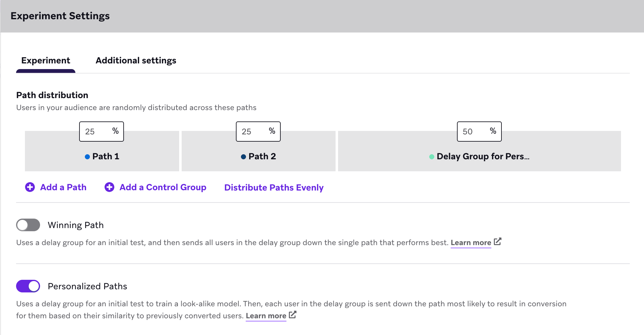Focus the Delay Group 50 percent field
The image size is (644, 335).
click(479, 132)
